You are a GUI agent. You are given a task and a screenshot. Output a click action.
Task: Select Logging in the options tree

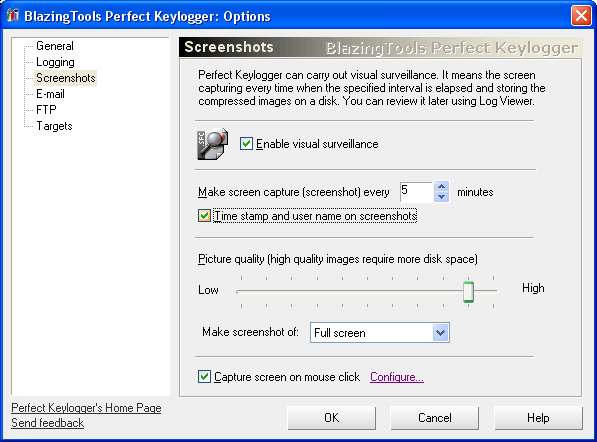click(55, 62)
